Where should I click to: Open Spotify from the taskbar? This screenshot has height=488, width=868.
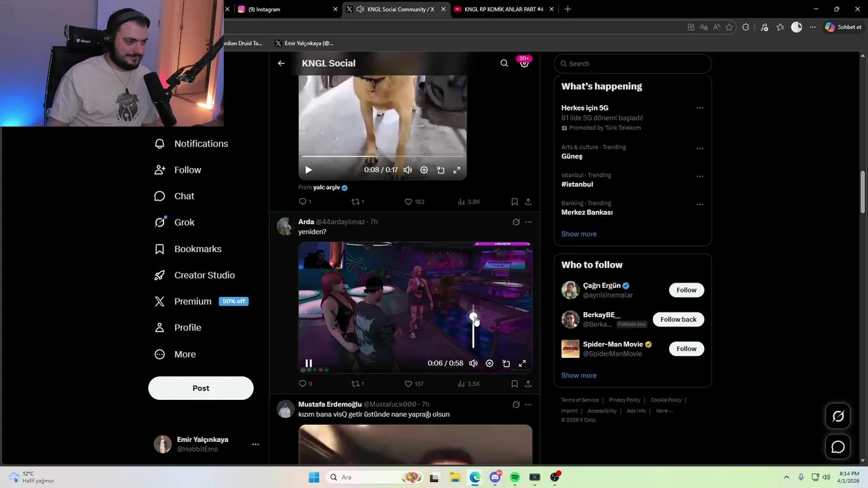[515, 477]
